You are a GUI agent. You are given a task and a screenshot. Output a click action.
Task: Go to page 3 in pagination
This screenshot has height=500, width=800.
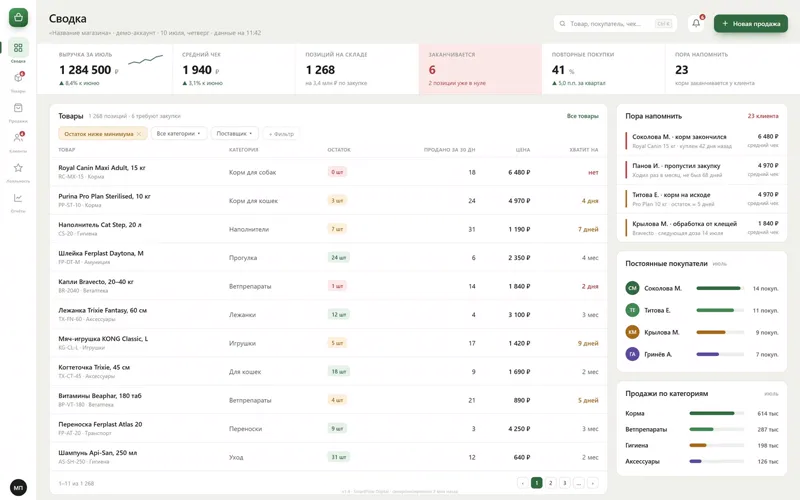click(564, 483)
